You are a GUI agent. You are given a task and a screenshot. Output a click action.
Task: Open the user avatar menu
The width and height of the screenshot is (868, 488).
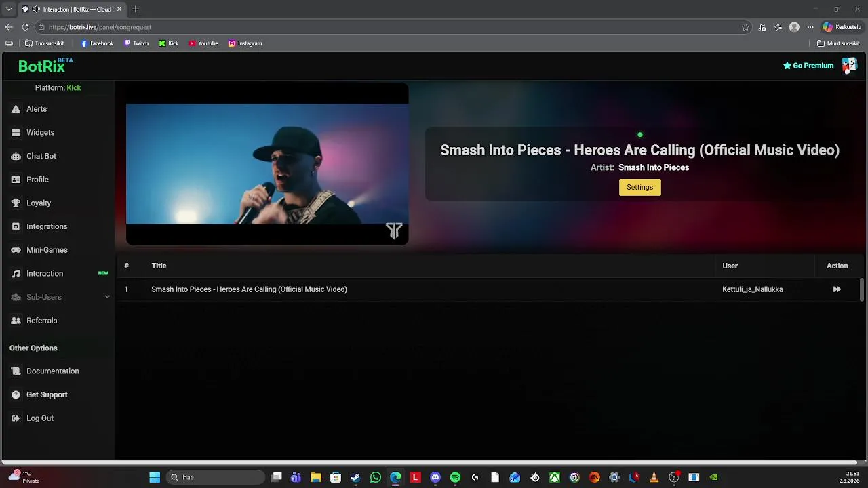pyautogui.click(x=849, y=66)
